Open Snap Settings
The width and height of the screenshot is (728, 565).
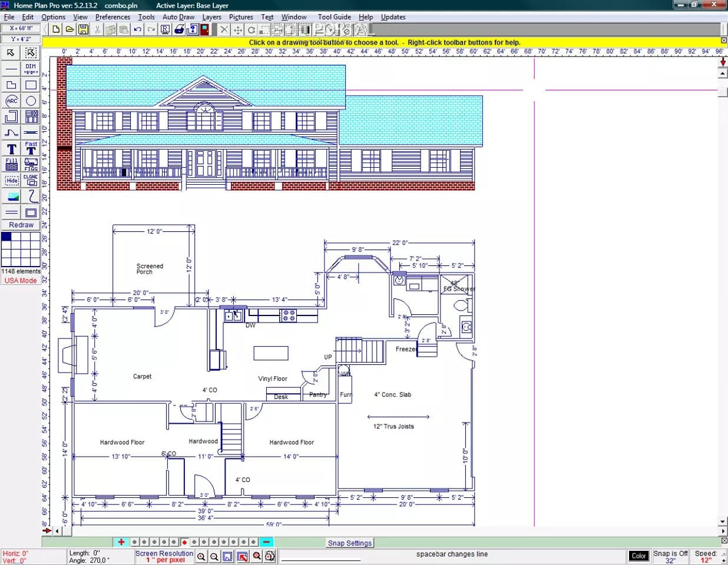350,543
